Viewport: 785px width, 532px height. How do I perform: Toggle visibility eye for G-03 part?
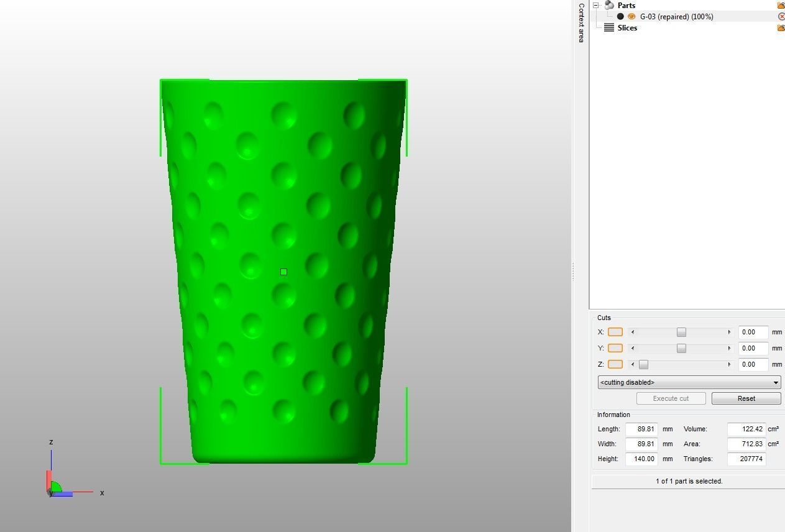click(631, 16)
